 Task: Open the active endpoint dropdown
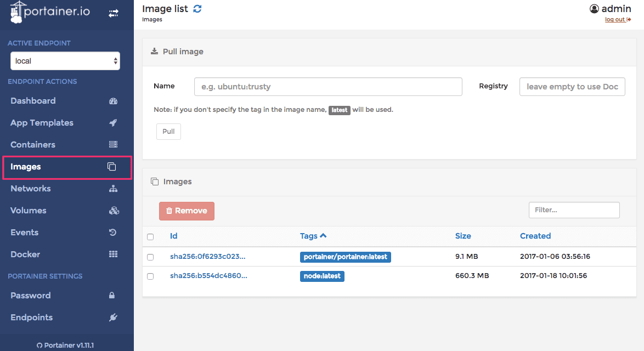65,61
